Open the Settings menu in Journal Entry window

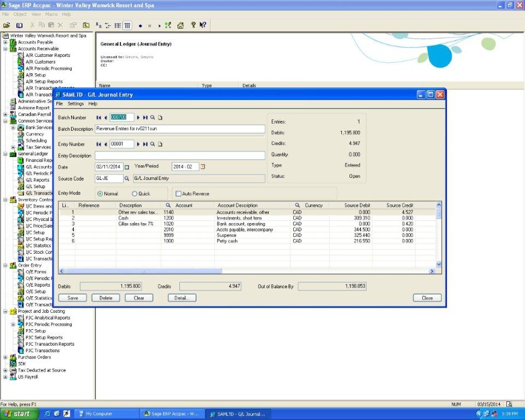pyautogui.click(x=75, y=104)
